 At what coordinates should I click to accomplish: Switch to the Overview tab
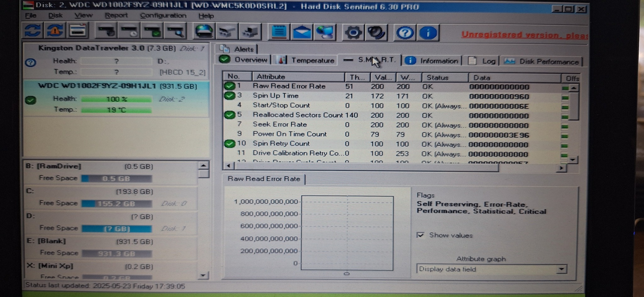pyautogui.click(x=243, y=60)
